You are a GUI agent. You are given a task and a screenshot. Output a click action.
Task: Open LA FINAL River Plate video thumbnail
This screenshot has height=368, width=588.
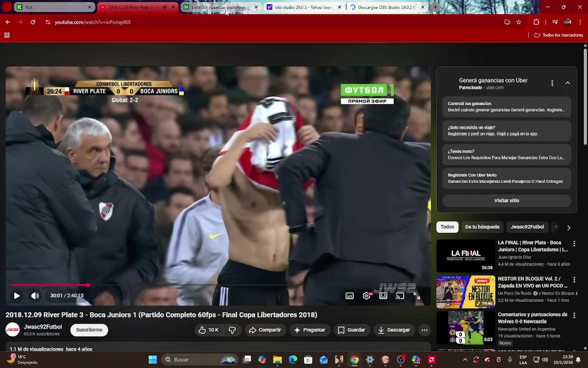465,256
